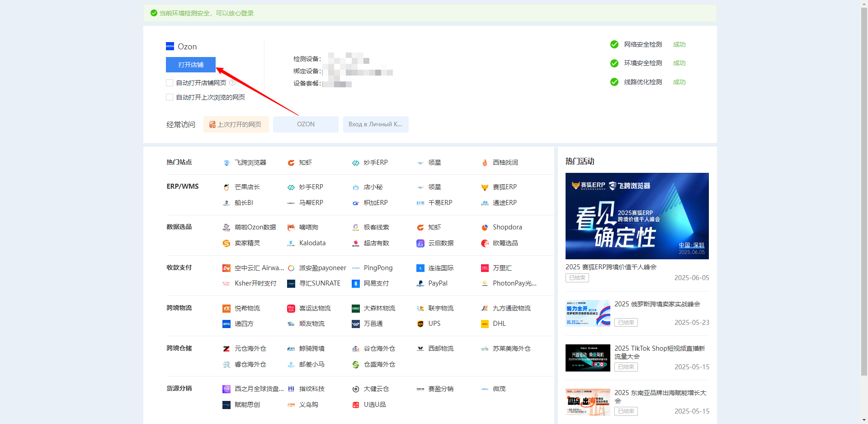The image size is (868, 424).
Task: Open the 上次打开的网页 shortcut
Action: pos(236,124)
